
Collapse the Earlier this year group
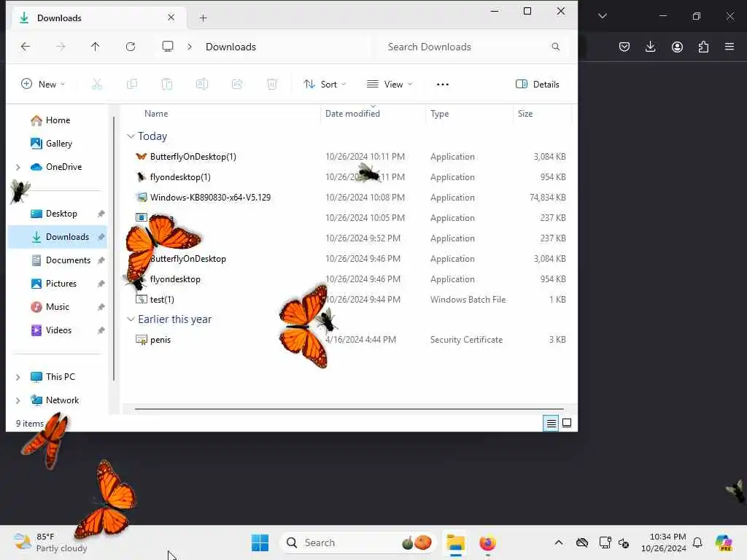tap(131, 319)
